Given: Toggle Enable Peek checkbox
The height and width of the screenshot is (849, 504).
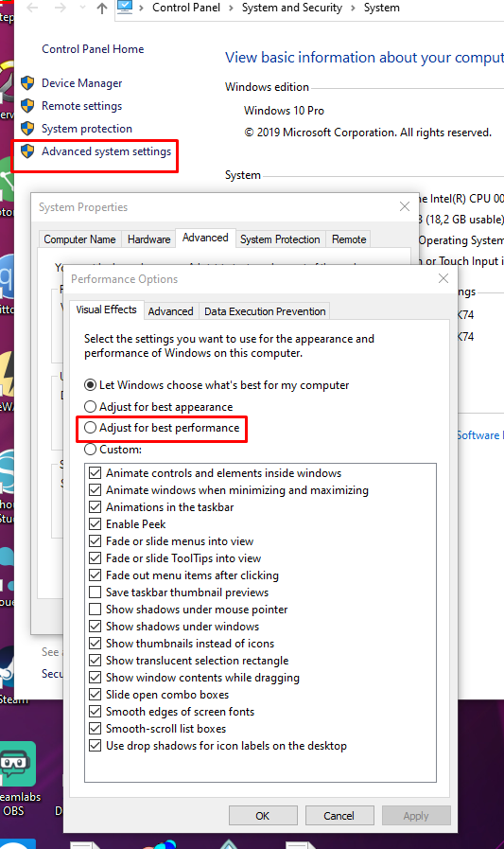Looking at the screenshot, I should (x=96, y=524).
